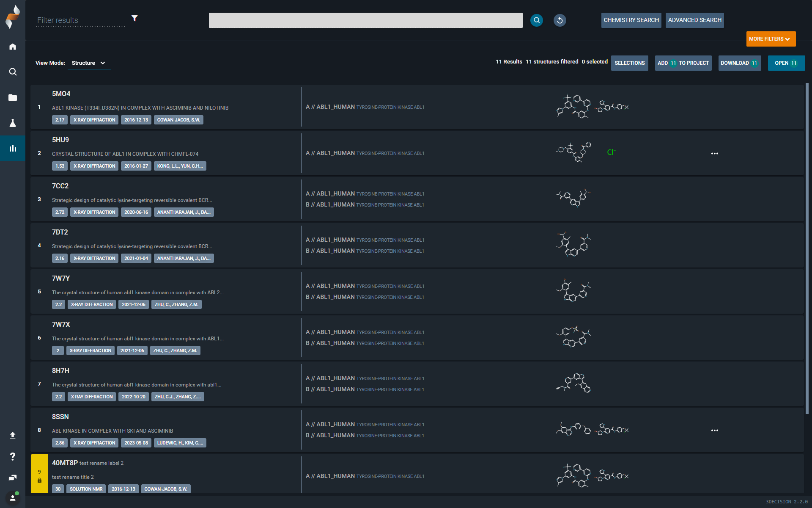The width and height of the screenshot is (812, 508).
Task: Open help via the question mark icon
Action: tap(13, 456)
